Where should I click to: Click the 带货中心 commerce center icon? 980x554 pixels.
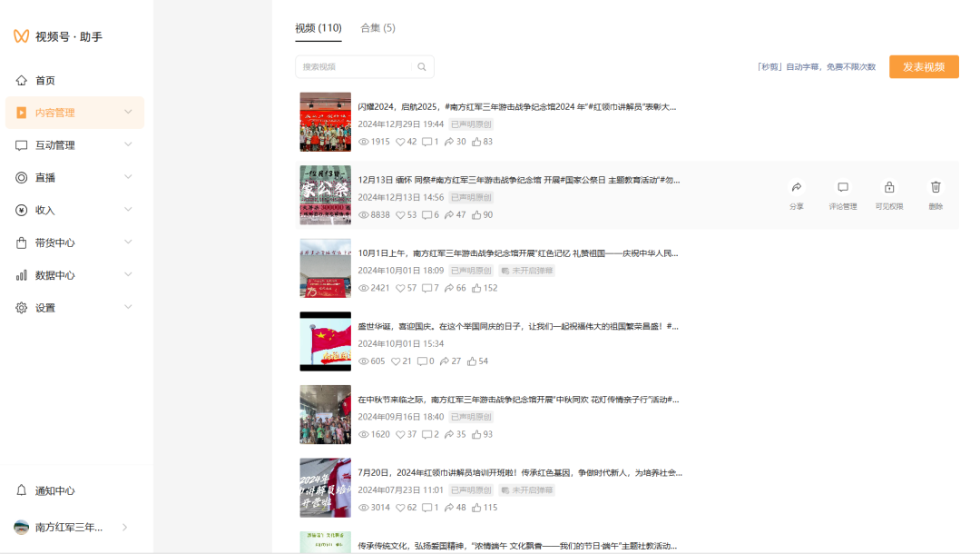22,242
